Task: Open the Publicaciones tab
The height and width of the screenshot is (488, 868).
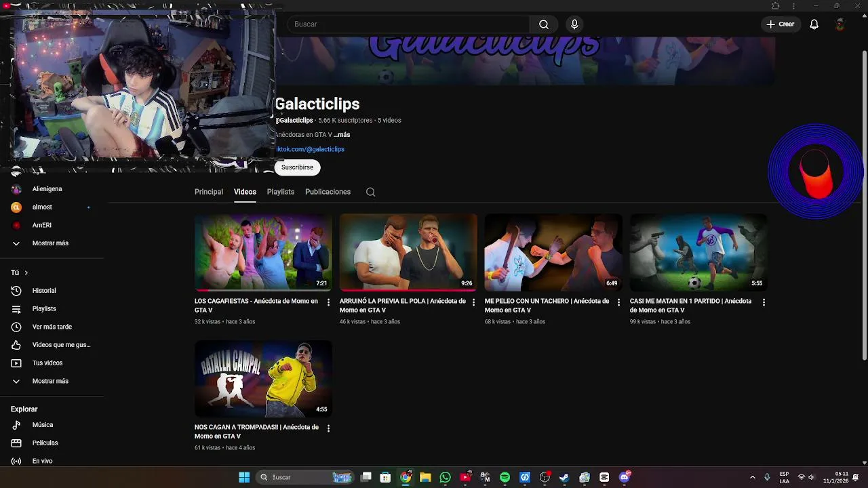Action: [328, 192]
